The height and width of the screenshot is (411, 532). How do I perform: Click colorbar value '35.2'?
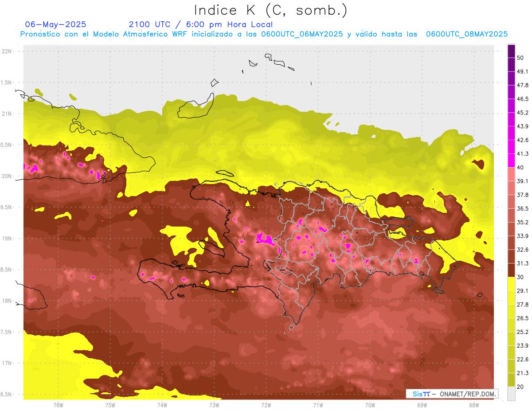point(523,222)
